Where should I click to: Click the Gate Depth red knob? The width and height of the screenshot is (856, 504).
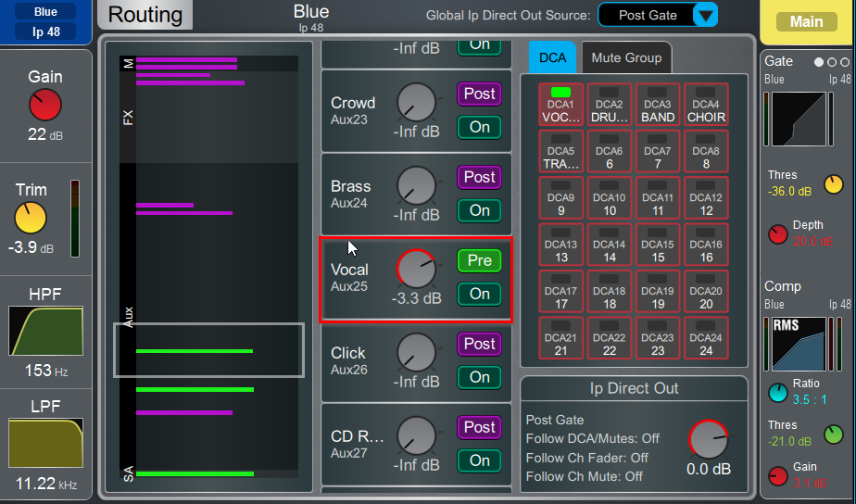point(778,234)
